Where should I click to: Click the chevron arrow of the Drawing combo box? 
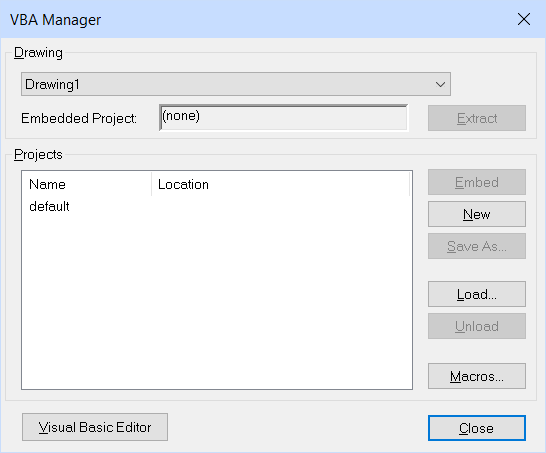click(x=440, y=84)
